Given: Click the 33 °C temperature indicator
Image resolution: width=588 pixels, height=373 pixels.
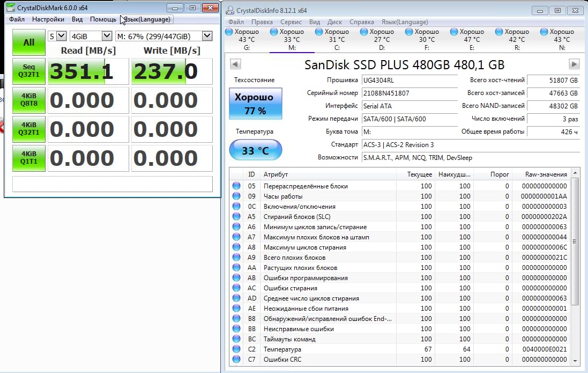Looking at the screenshot, I should pos(255,150).
